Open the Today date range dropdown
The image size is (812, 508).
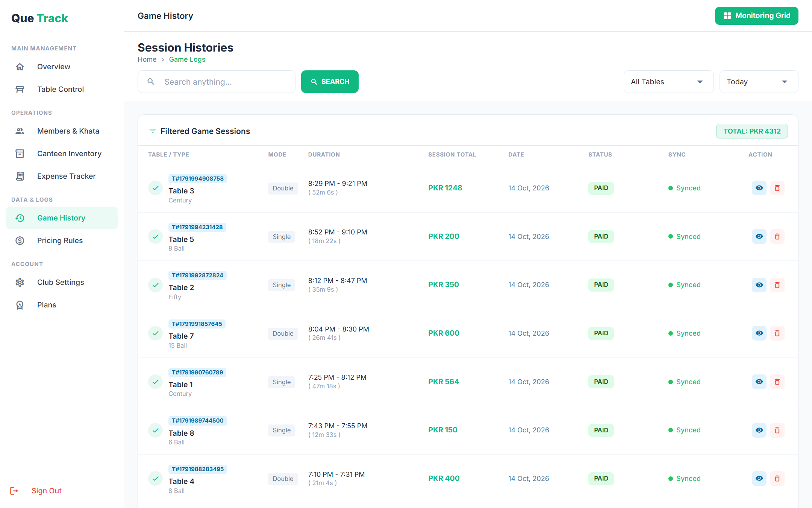759,82
